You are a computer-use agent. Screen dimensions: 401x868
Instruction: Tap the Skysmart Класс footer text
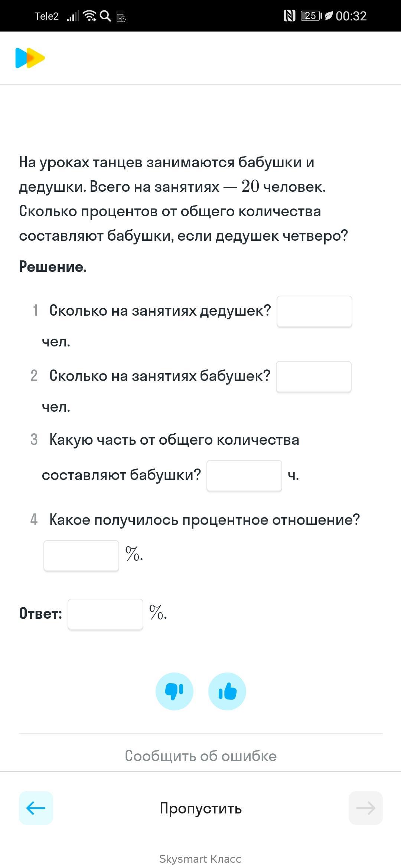[x=200, y=859]
